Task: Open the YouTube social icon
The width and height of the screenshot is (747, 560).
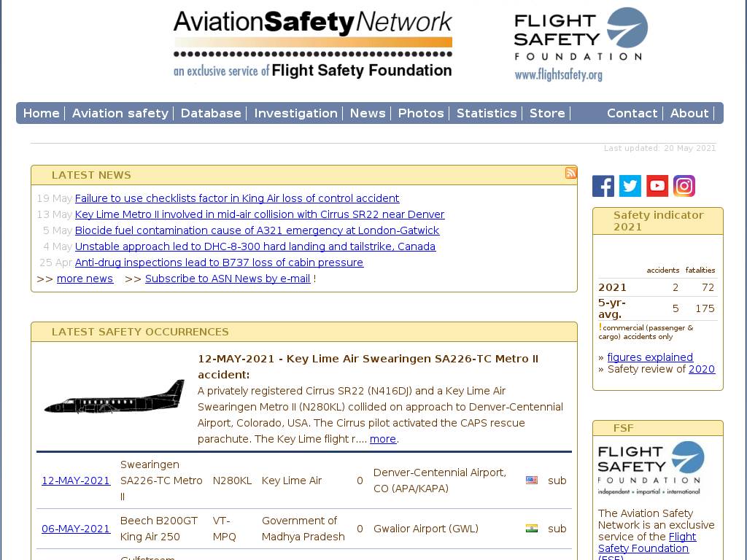Action: [x=657, y=186]
